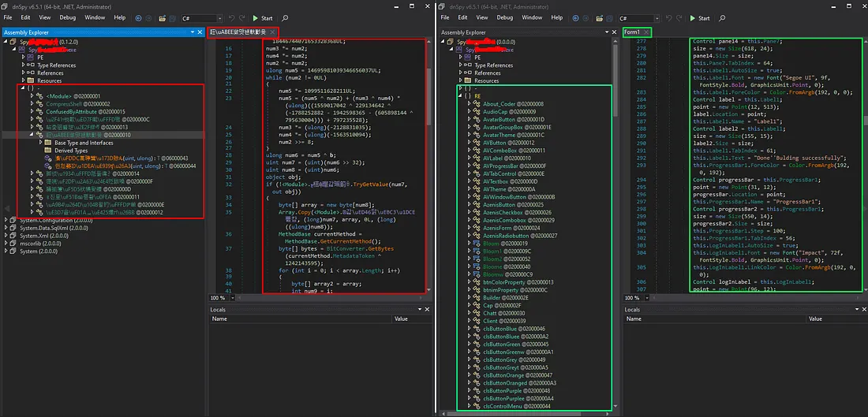Viewport: 868px width, 417px height.
Task: Open search magnifier in right dnSpy toolbar
Action: 722,18
